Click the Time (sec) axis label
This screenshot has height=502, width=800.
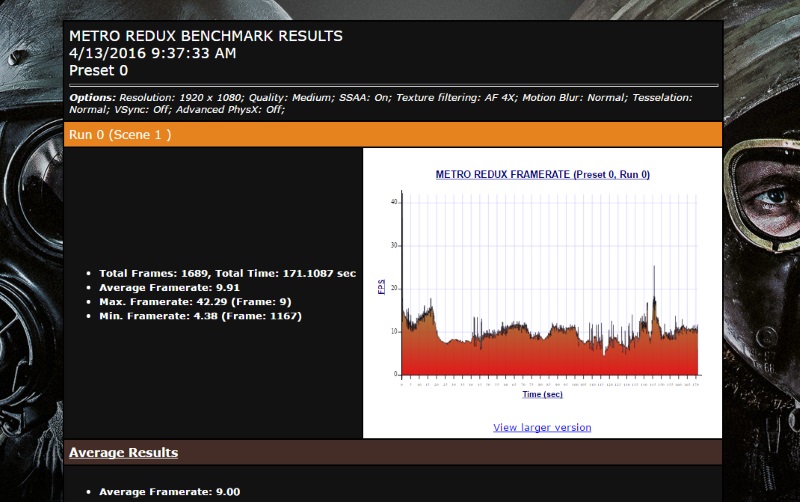tap(542, 394)
